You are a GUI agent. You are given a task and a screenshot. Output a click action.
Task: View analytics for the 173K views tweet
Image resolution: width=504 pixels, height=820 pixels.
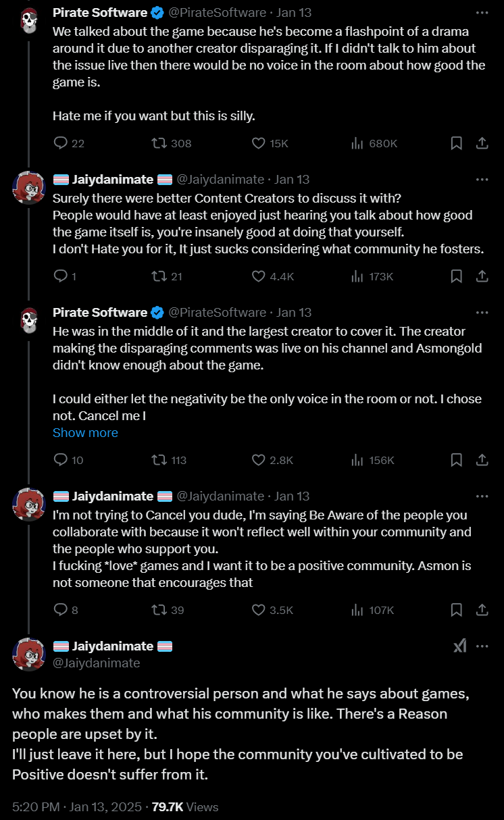coord(358,276)
